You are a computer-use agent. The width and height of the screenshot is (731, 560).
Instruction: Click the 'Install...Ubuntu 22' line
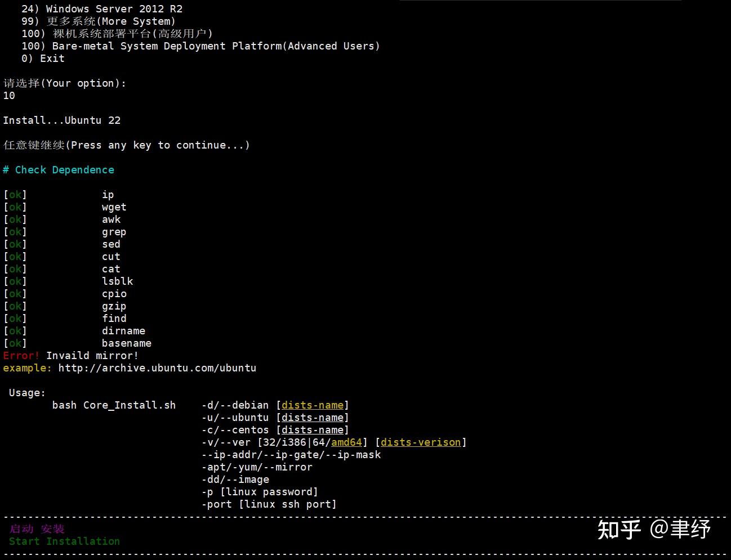pyautogui.click(x=62, y=120)
